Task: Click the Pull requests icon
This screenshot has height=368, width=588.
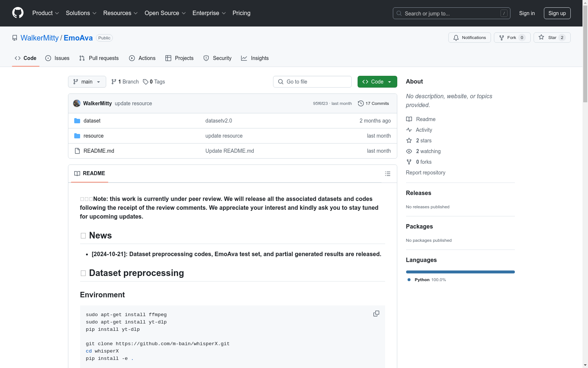Action: [x=82, y=58]
